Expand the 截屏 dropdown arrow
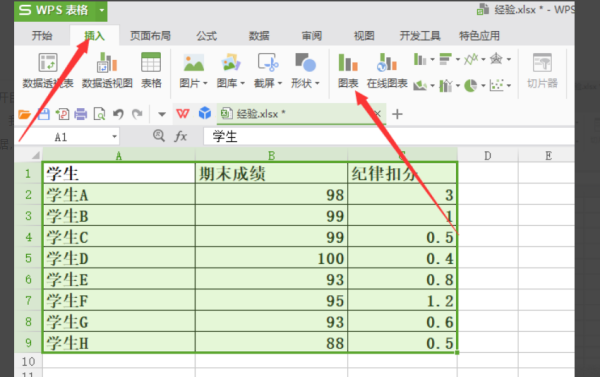 [x=280, y=83]
